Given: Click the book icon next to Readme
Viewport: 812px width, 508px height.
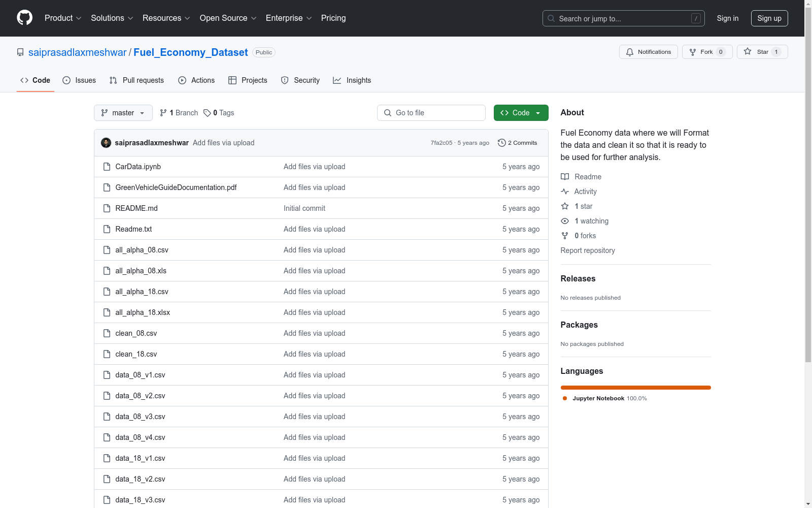Looking at the screenshot, I should click(565, 177).
